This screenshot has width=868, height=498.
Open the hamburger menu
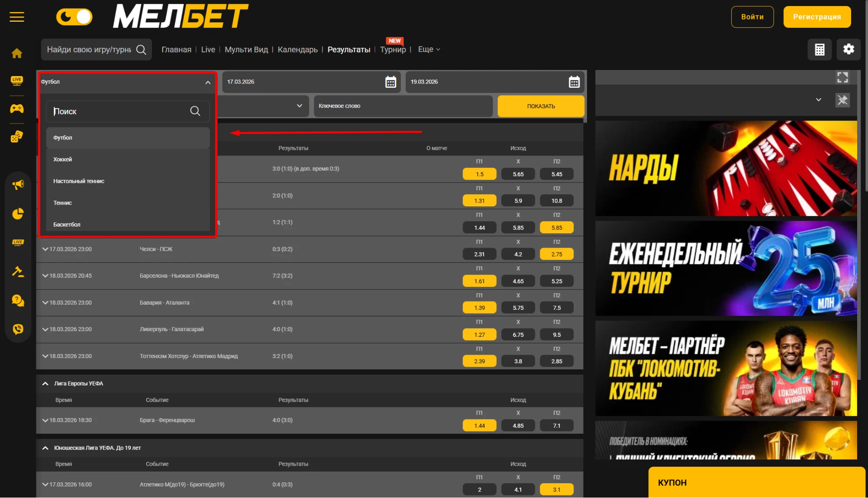point(17,17)
